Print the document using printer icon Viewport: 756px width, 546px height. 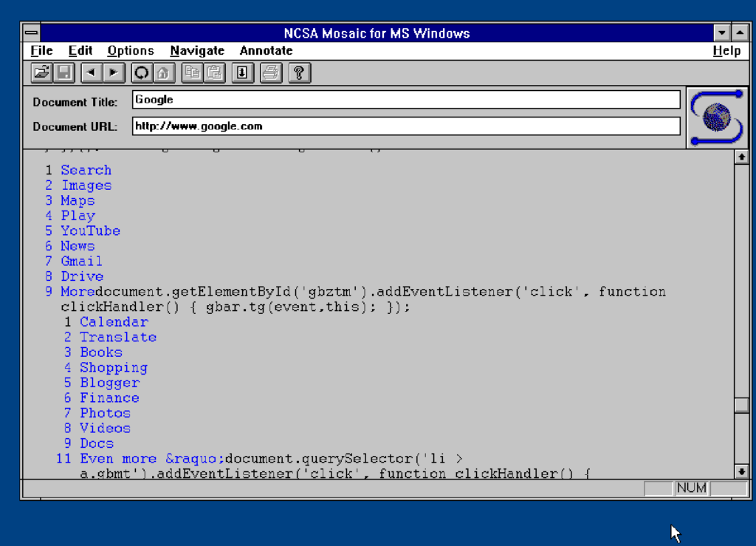click(271, 72)
